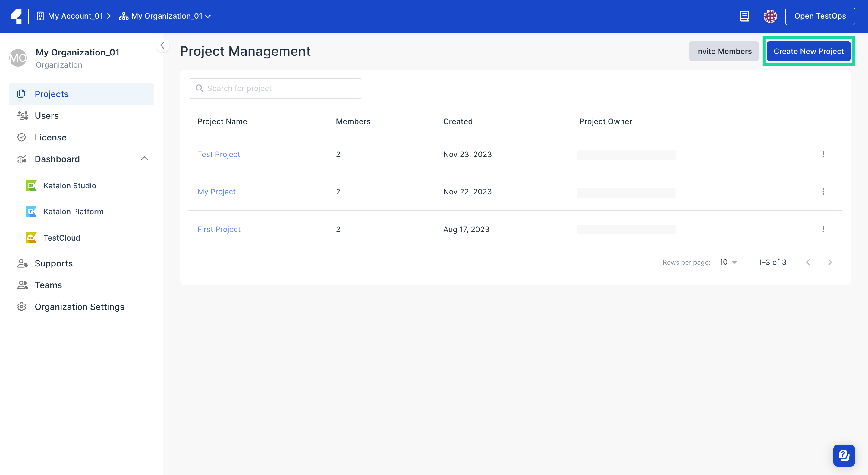Open the TestCloud dashboard
This screenshot has width=868, height=475.
(62, 237)
